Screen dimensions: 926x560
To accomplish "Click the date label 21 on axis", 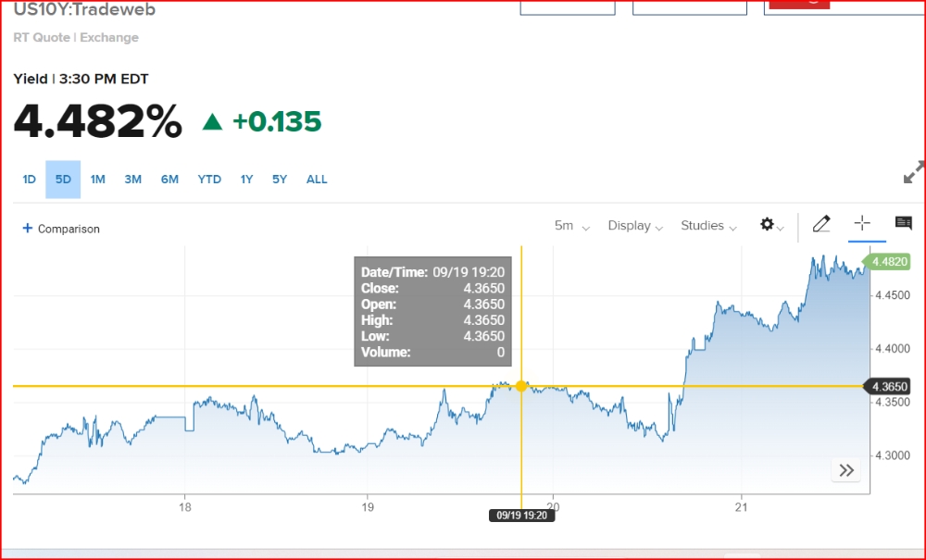I will (x=741, y=507).
